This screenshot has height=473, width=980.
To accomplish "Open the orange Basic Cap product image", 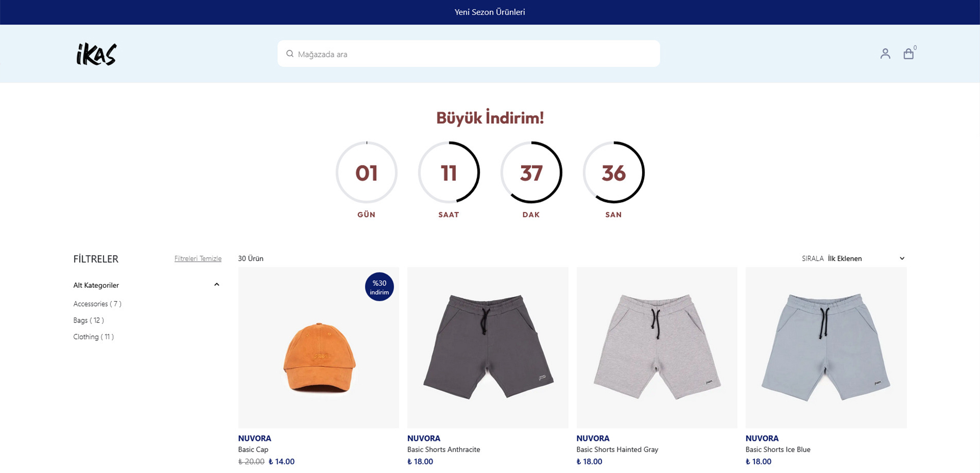I will point(318,357).
